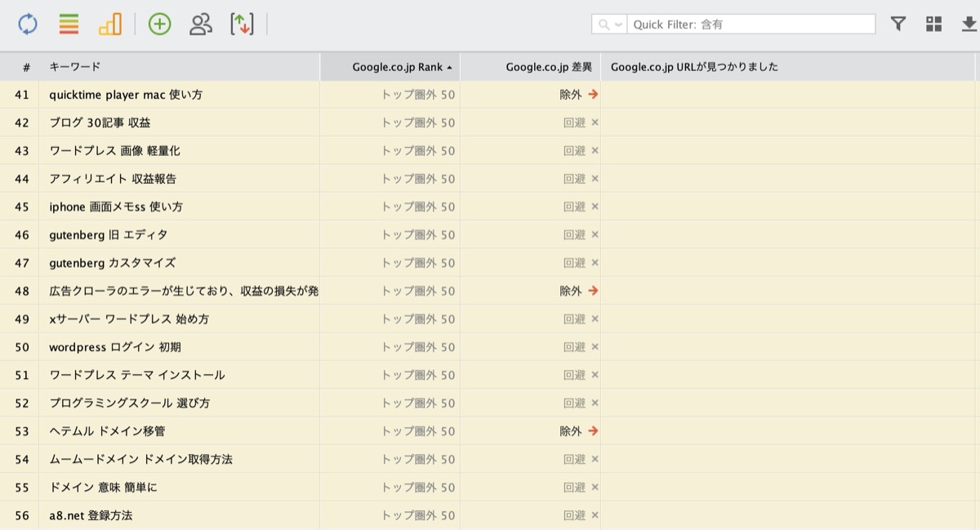The image size is (980, 530).
Task: Select keyword ドメイン 意味 簡単に
Action: click(103, 488)
